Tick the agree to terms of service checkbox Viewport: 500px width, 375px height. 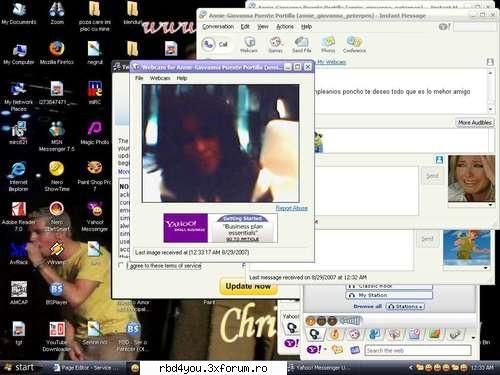click(121, 265)
